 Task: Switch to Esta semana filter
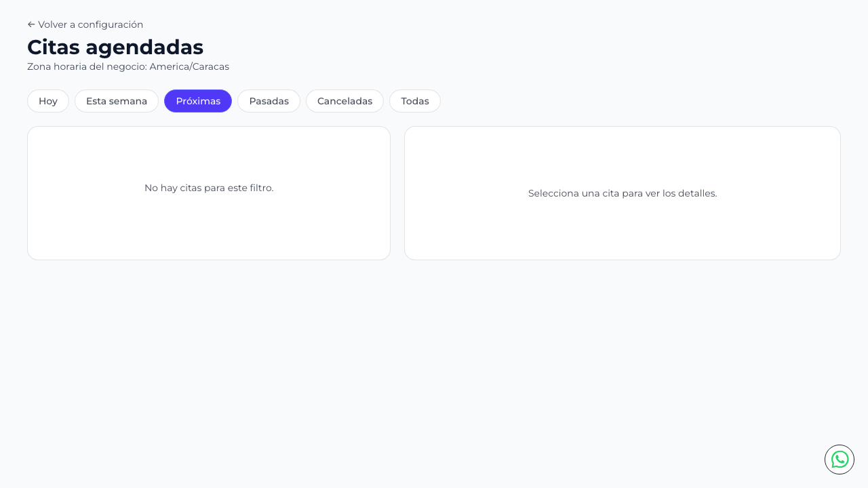tap(117, 101)
